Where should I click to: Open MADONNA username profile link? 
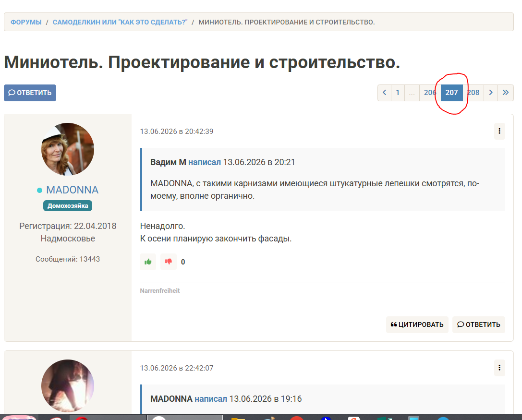click(x=72, y=190)
